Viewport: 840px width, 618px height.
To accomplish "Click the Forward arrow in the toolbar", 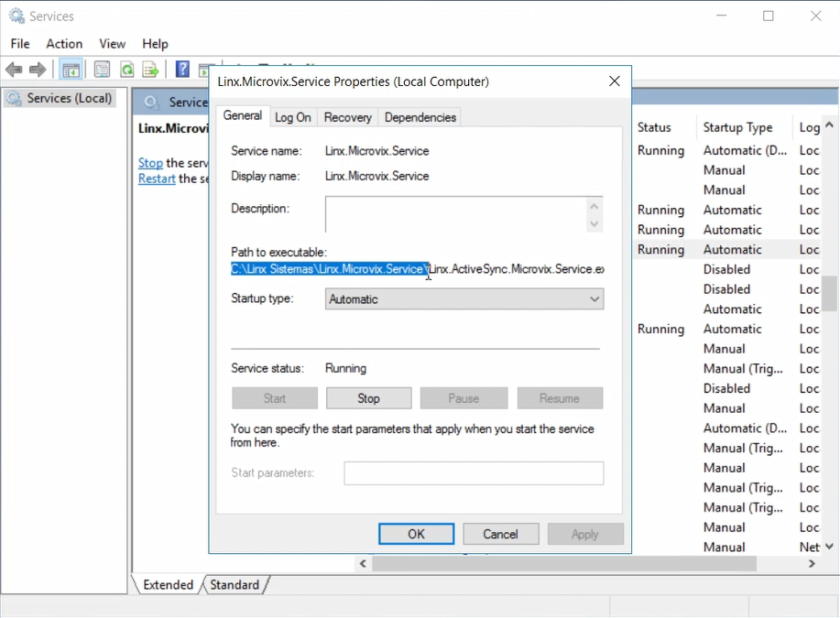I will coord(38,69).
